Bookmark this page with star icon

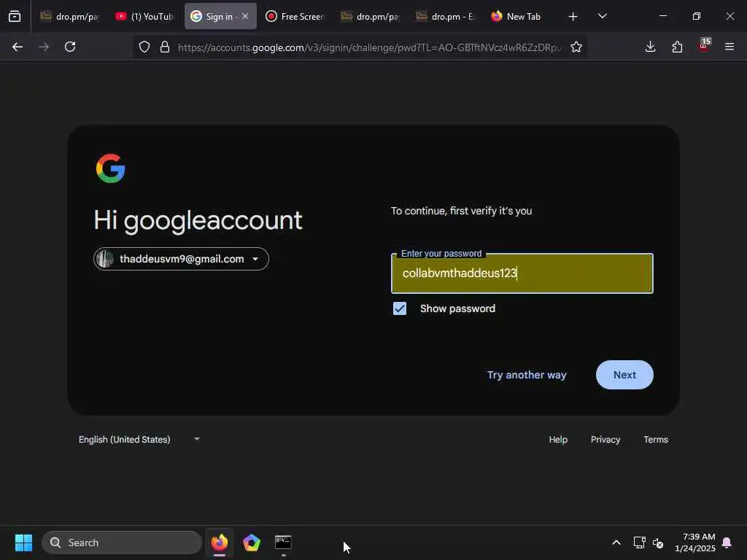coord(576,47)
